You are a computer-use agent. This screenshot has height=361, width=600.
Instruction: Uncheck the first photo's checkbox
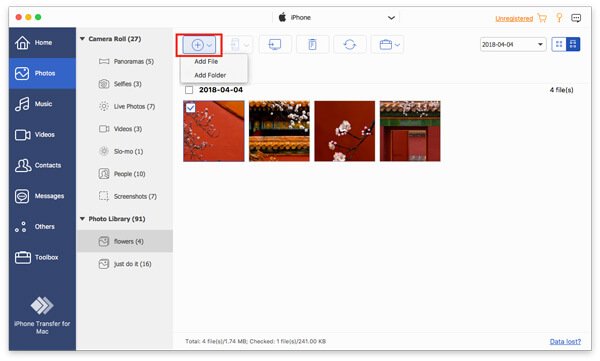click(191, 108)
